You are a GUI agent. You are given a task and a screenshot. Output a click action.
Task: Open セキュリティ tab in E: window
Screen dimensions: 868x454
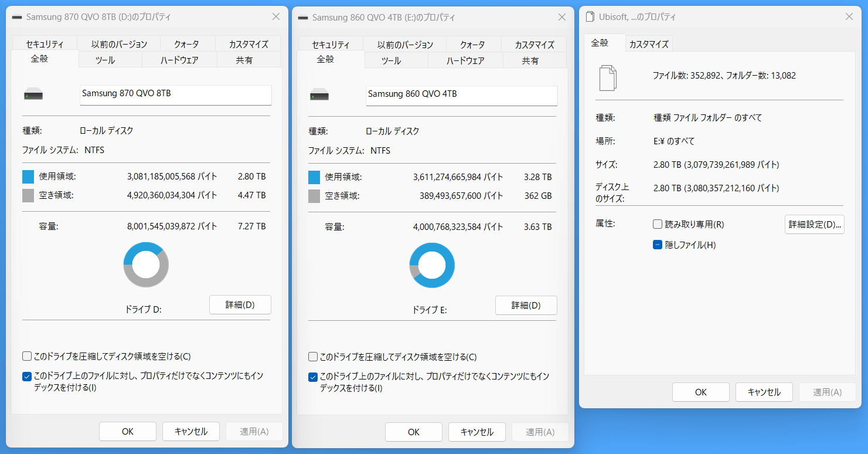click(x=331, y=45)
